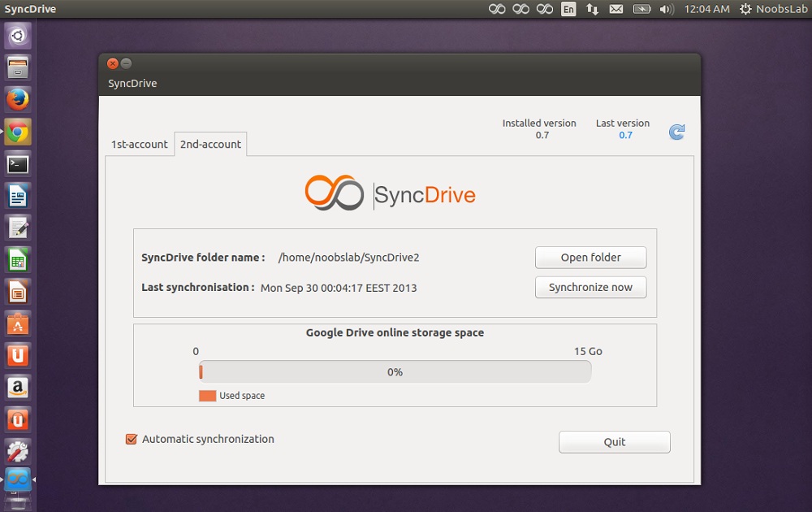The image size is (812, 512).
Task: Launch Google Chrome from the launcher
Action: [18, 132]
